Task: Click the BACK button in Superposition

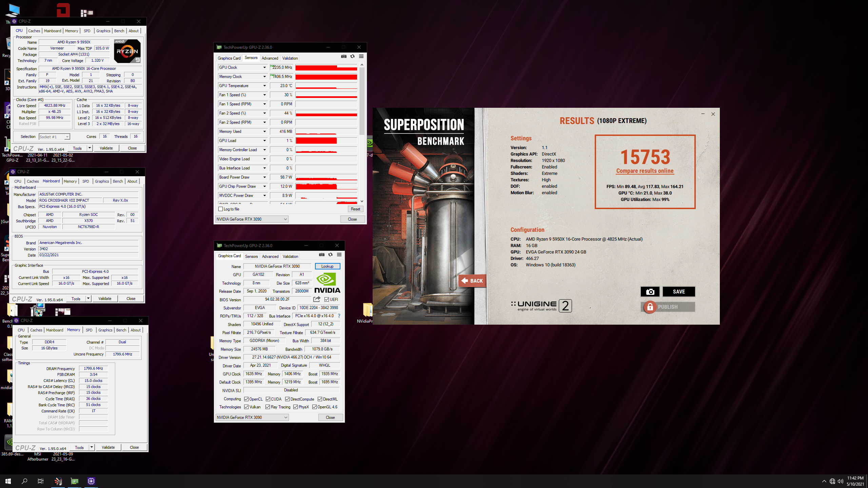Action: pyautogui.click(x=472, y=281)
